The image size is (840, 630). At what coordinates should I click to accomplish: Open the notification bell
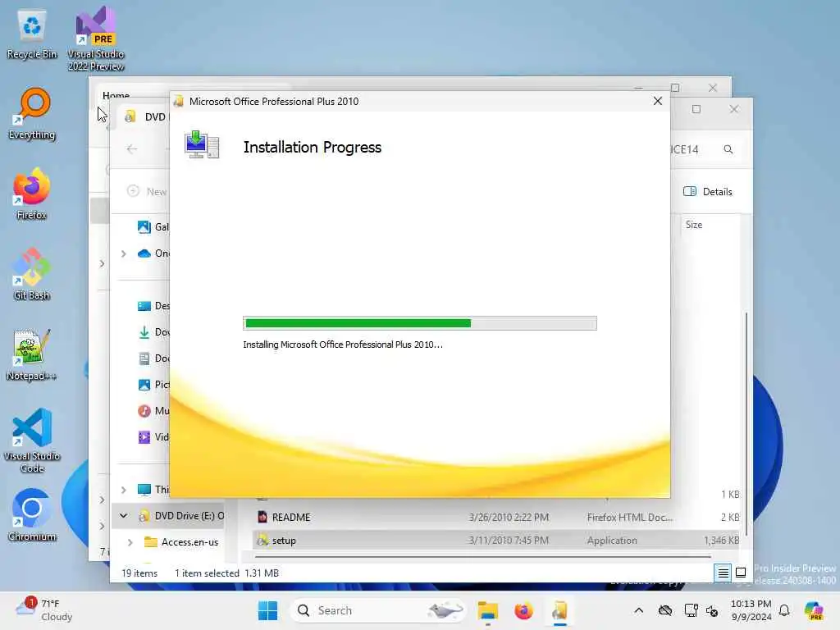pos(784,610)
